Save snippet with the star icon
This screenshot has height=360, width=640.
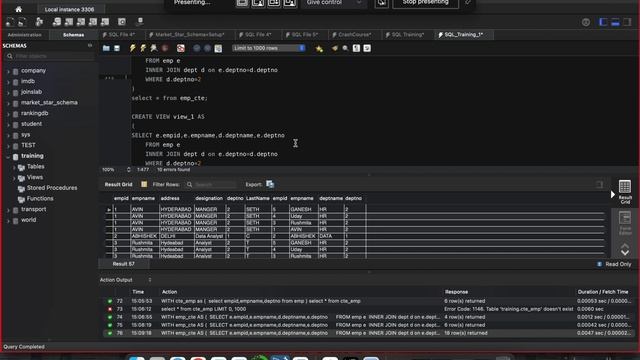click(319, 48)
